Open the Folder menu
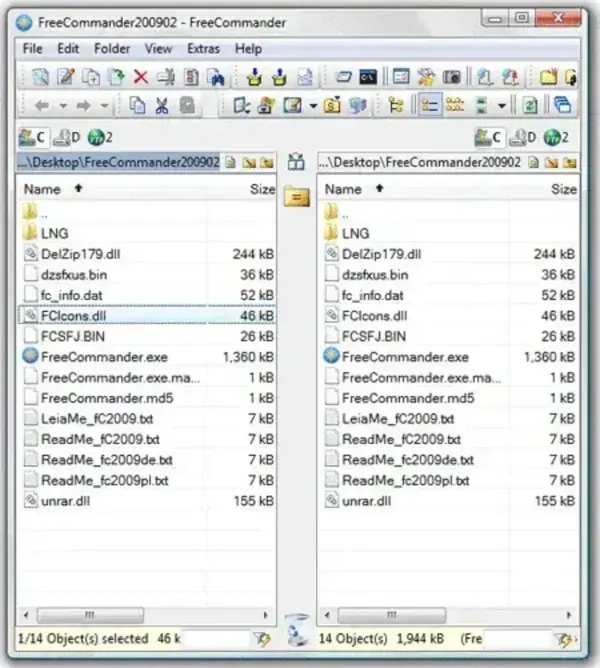 point(112,49)
